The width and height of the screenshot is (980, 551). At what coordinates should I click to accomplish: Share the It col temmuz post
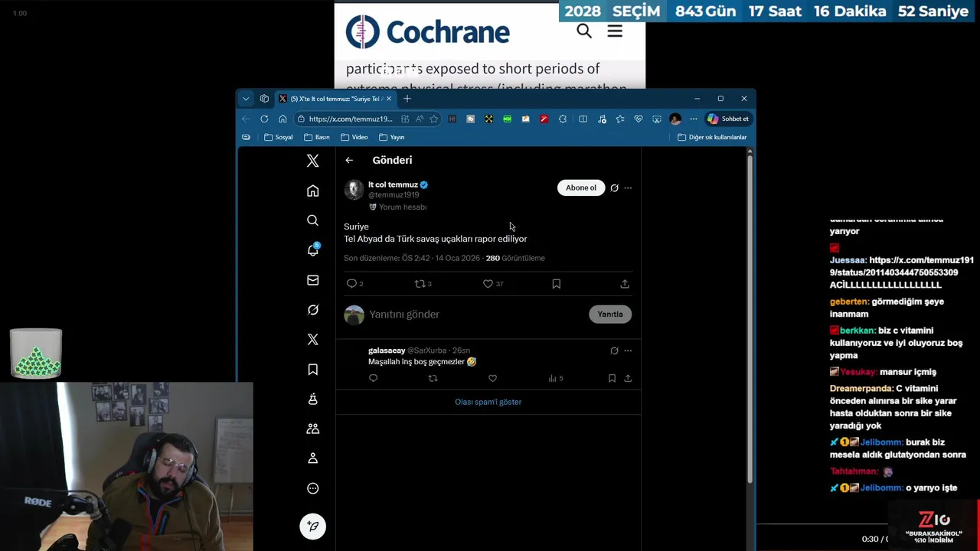(x=625, y=283)
